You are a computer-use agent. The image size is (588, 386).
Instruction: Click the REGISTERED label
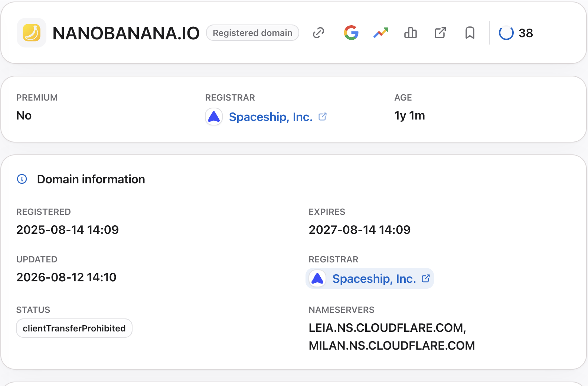pos(43,212)
